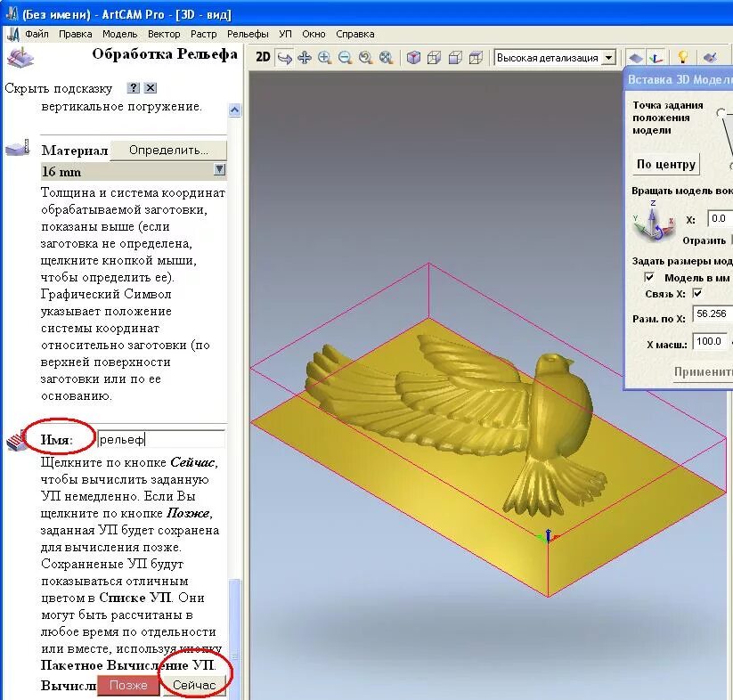The height and width of the screenshot is (700, 733).
Task: Select the isometric shaded cube view
Action: click(x=413, y=58)
